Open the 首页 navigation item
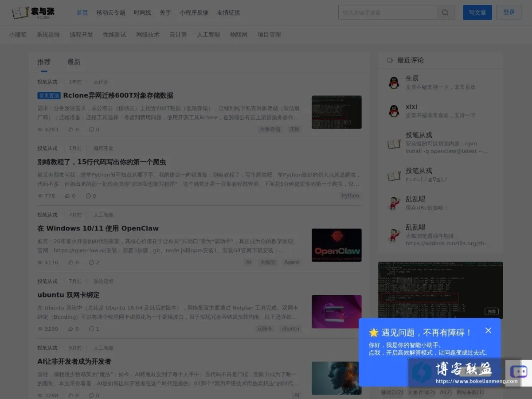This screenshot has height=399, width=532. [82, 12]
